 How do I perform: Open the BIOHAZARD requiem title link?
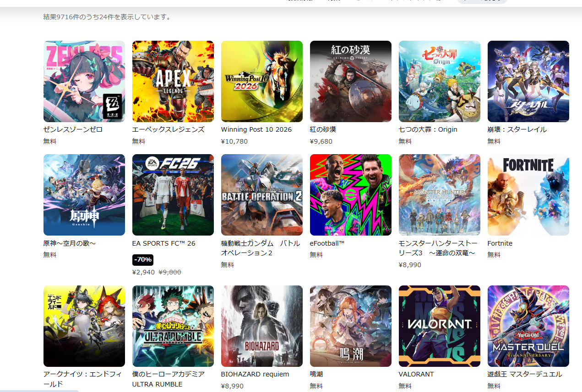[255, 374]
